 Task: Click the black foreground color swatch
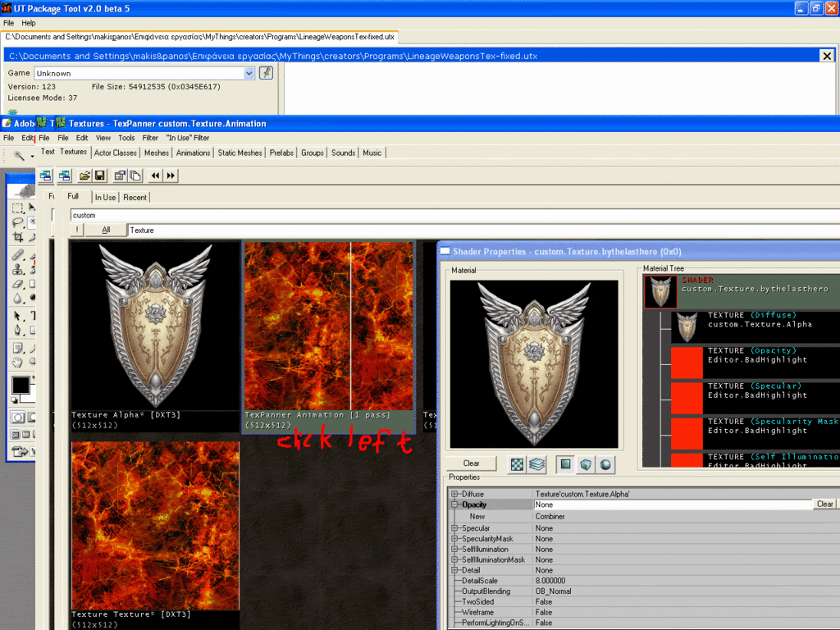20,385
